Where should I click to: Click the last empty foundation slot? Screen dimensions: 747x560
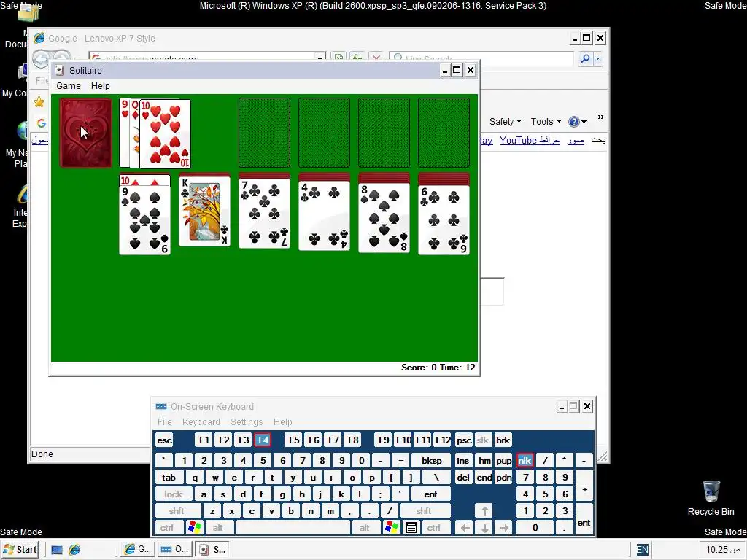[x=444, y=133]
